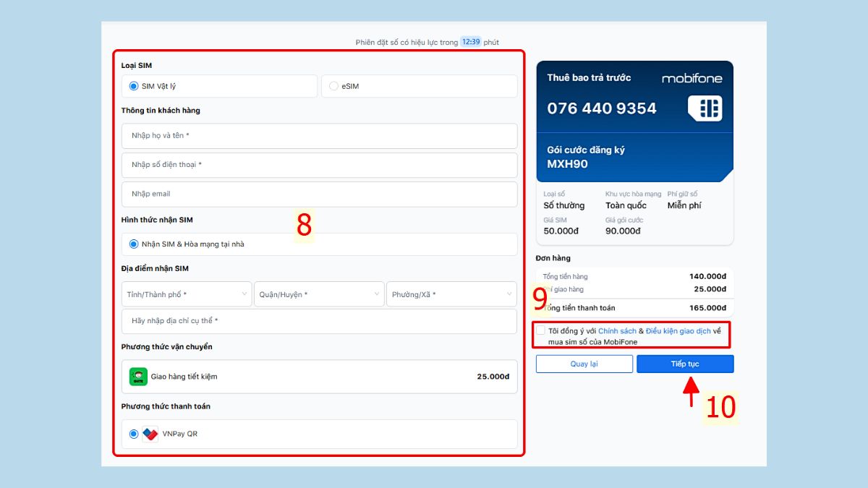The width and height of the screenshot is (868, 488).
Task: Click the Giao hàng tiết kiệm GHTK icon
Action: click(138, 377)
